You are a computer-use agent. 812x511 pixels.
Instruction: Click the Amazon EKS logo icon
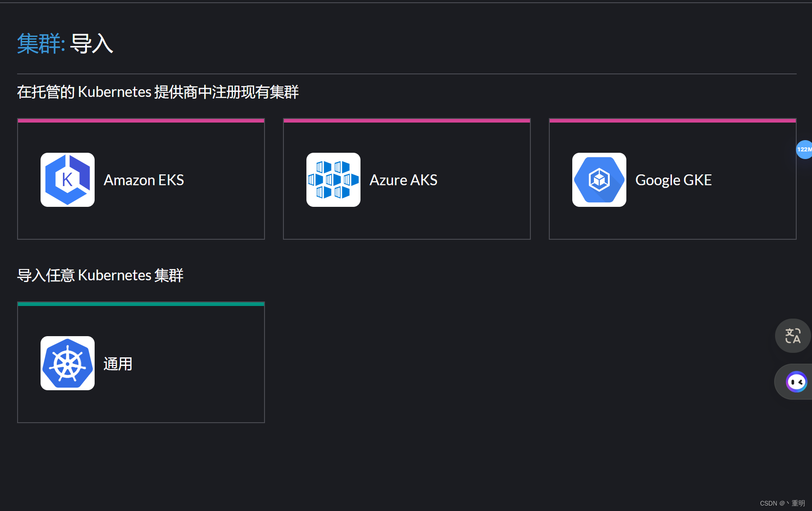point(68,180)
